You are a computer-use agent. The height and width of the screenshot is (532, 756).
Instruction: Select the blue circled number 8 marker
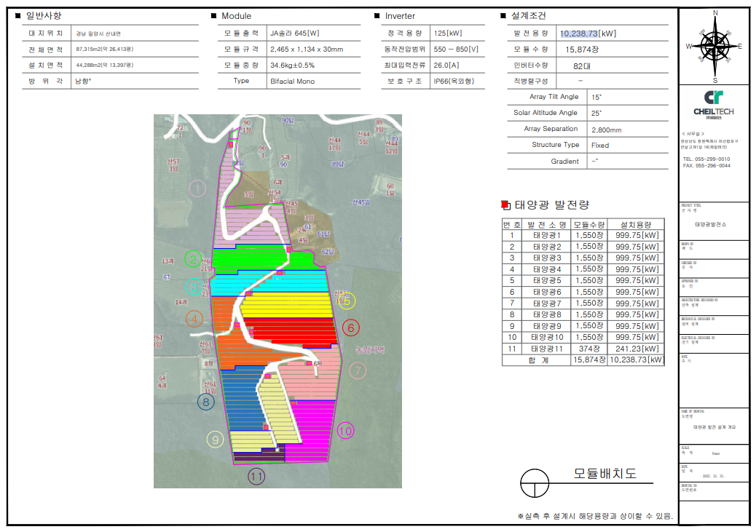205,401
